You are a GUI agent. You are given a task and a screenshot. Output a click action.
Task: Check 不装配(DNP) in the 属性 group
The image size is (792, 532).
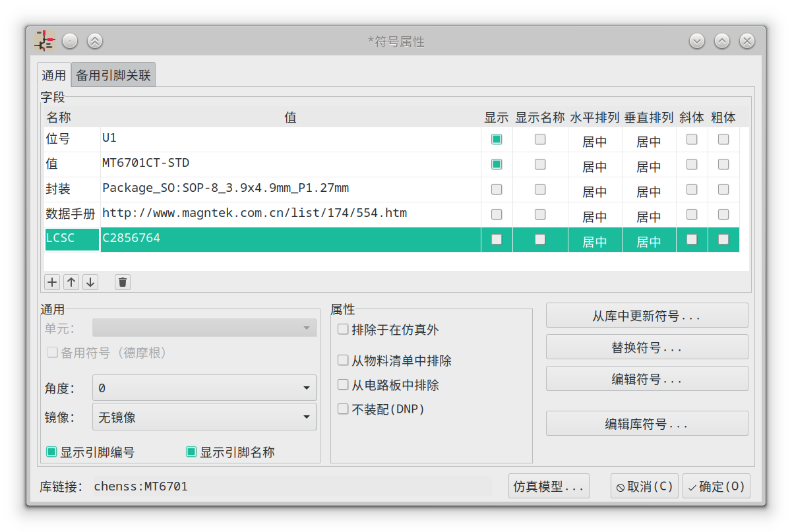(x=343, y=409)
